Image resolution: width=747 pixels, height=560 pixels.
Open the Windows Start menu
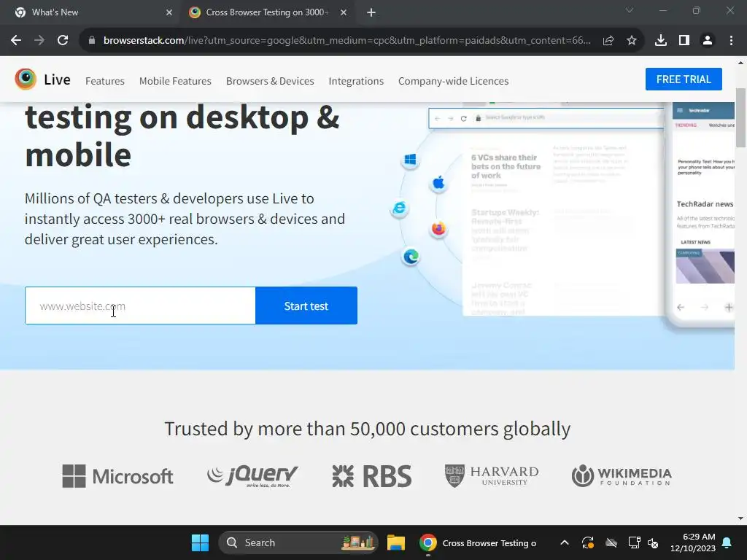200,542
